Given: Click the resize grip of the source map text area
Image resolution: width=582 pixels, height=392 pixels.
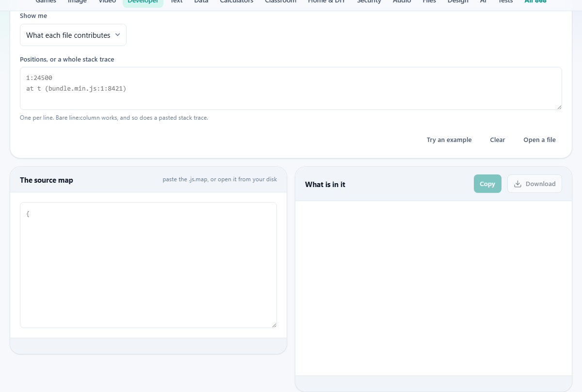Looking at the screenshot, I should (x=274, y=325).
